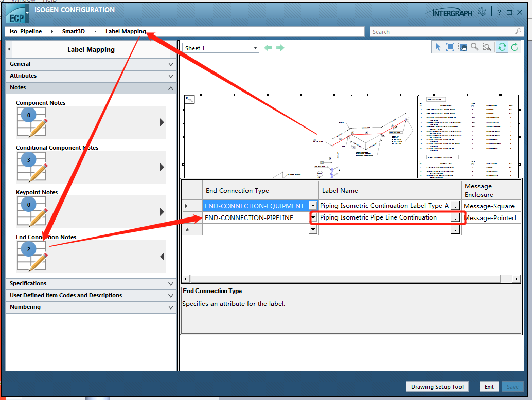The height and width of the screenshot is (400, 532).
Task: Expand Keypoint Notes with right arrow
Action: click(162, 212)
